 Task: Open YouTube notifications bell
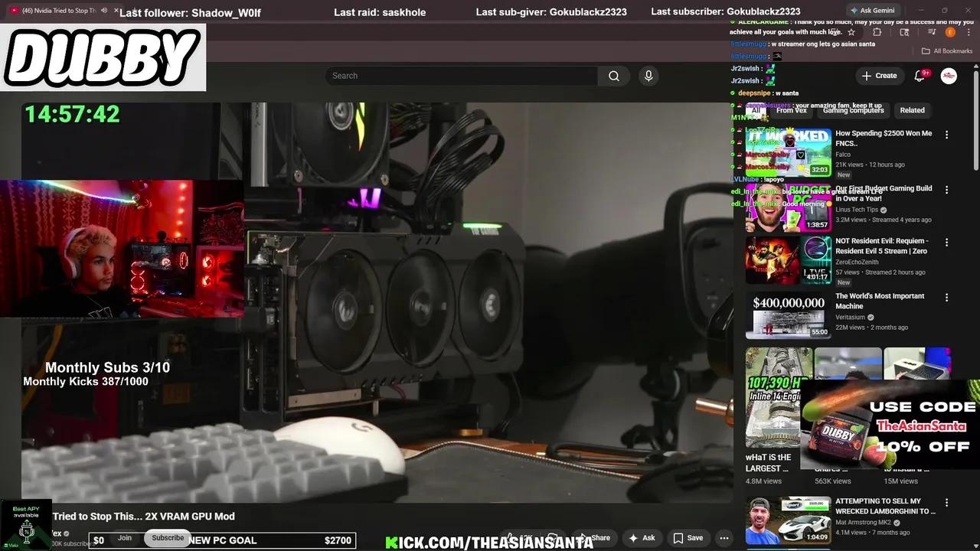[x=920, y=76]
